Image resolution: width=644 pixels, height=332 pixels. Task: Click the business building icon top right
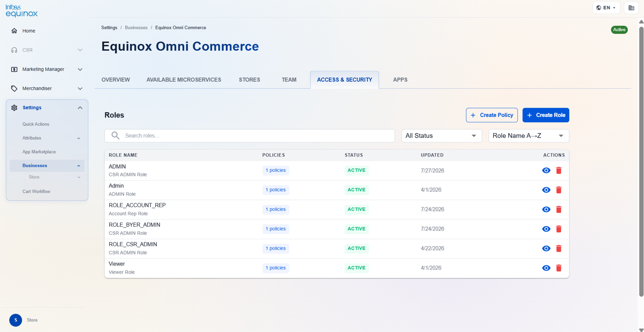pyautogui.click(x=631, y=8)
